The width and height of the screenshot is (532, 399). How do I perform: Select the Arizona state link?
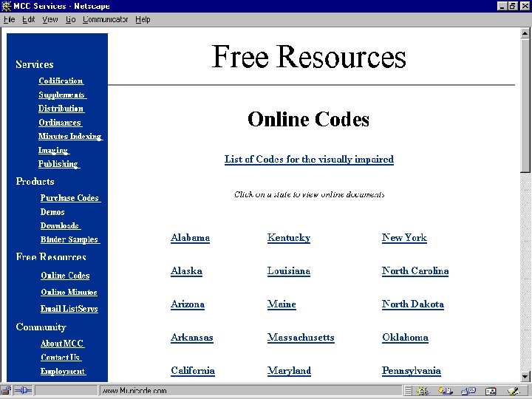[x=188, y=304]
